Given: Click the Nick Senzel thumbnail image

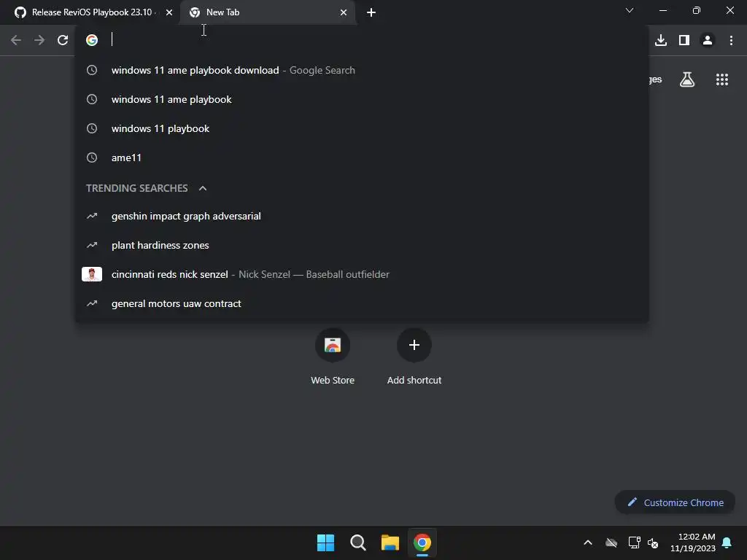Looking at the screenshot, I should point(92,274).
